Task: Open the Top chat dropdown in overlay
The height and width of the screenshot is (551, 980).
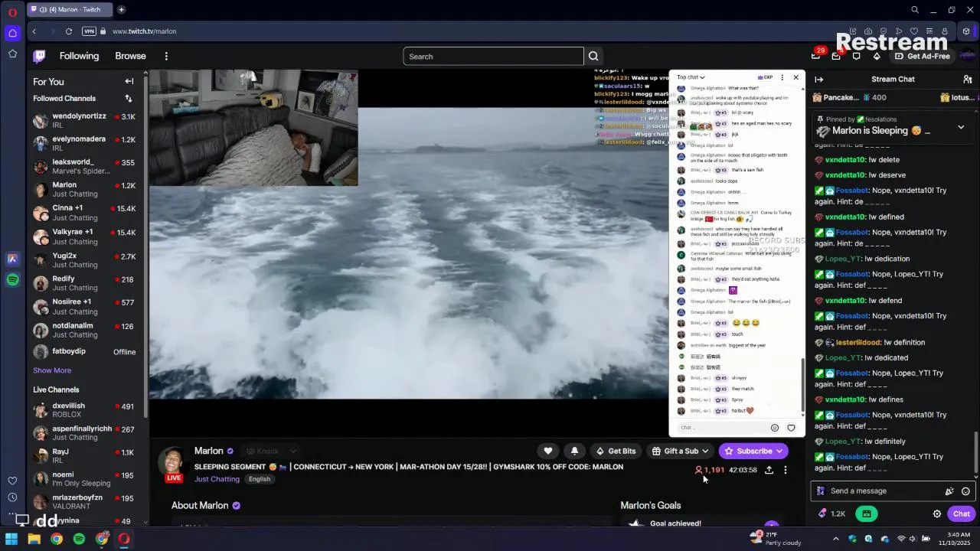Action: click(x=691, y=77)
